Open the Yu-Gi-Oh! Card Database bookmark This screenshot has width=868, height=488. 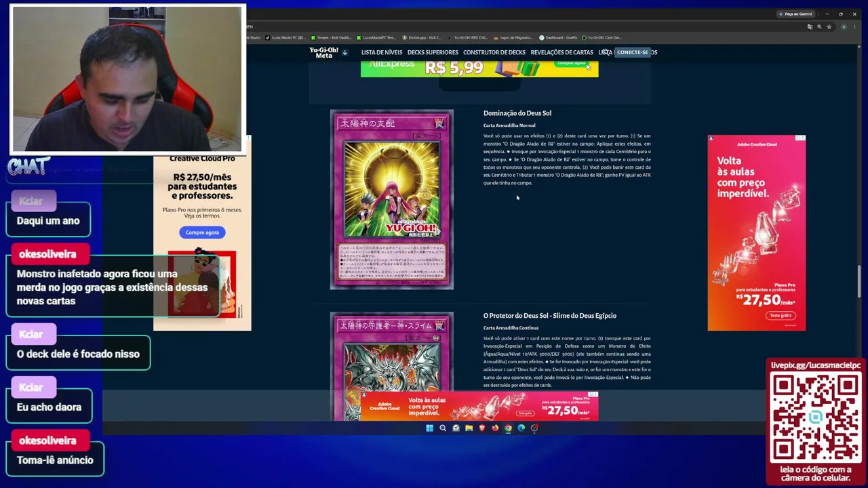[602, 38]
